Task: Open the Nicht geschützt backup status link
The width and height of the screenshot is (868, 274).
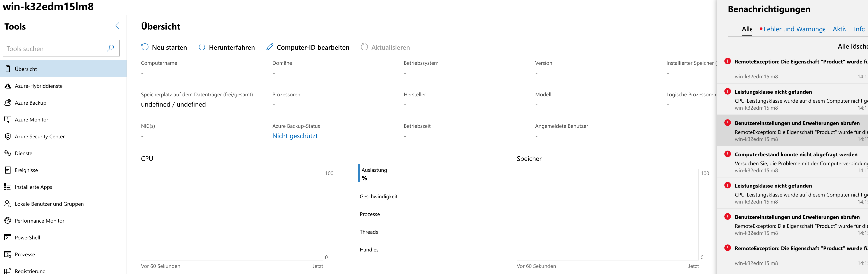Action: [x=295, y=136]
